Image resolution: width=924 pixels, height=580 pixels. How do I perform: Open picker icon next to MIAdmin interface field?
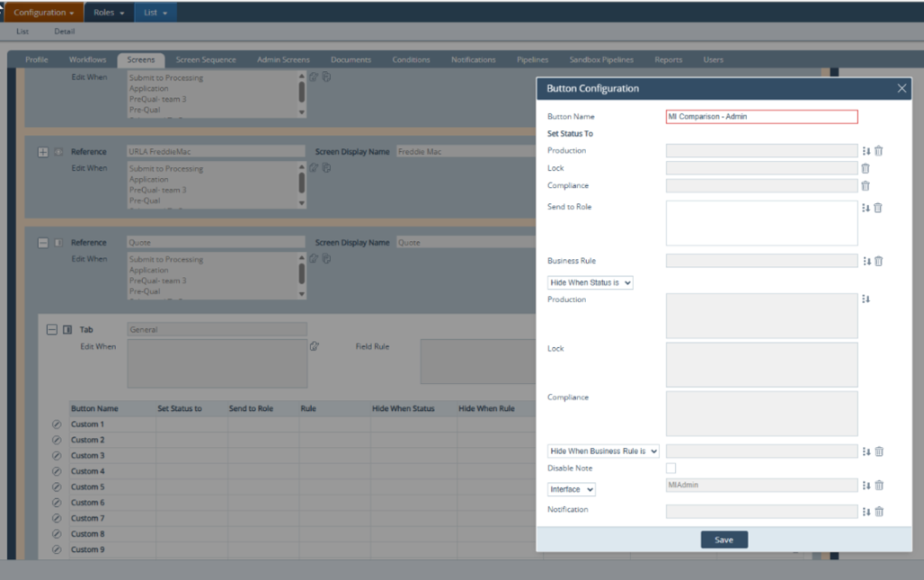click(x=866, y=486)
